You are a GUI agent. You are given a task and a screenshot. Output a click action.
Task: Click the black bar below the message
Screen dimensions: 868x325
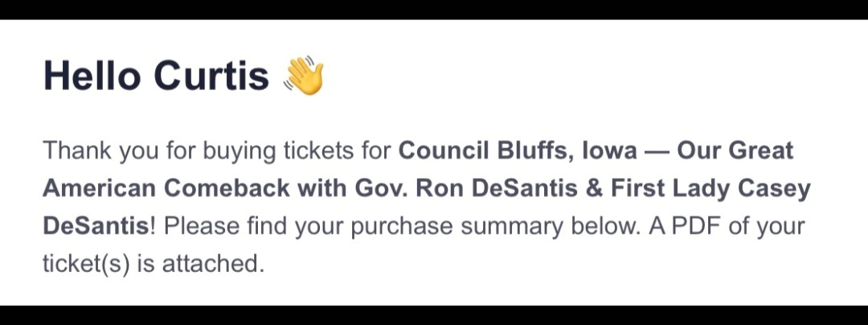click(x=434, y=315)
